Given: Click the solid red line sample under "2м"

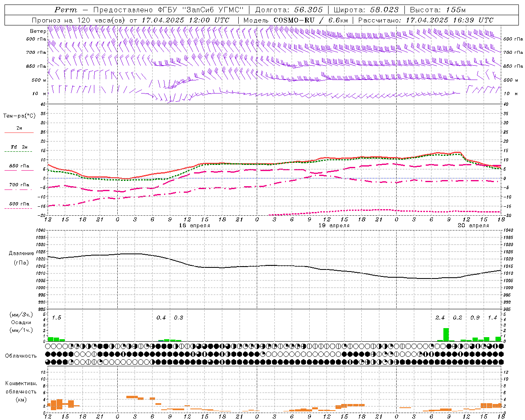Looking at the screenshot, I should tap(19, 133).
